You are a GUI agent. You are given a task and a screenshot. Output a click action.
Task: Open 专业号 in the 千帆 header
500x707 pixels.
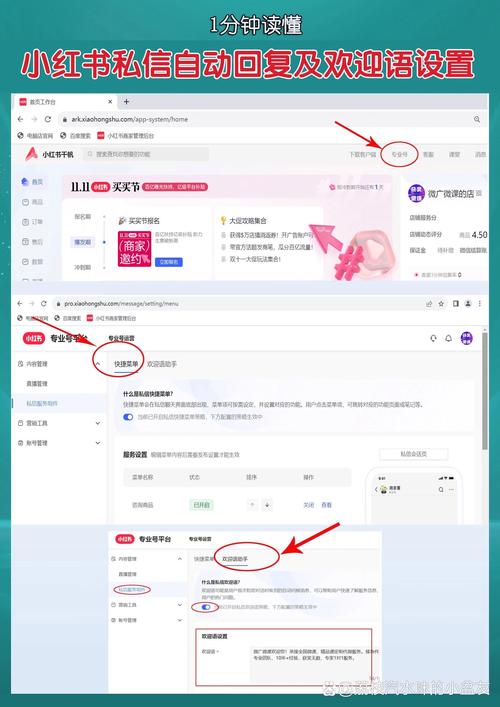(399, 154)
